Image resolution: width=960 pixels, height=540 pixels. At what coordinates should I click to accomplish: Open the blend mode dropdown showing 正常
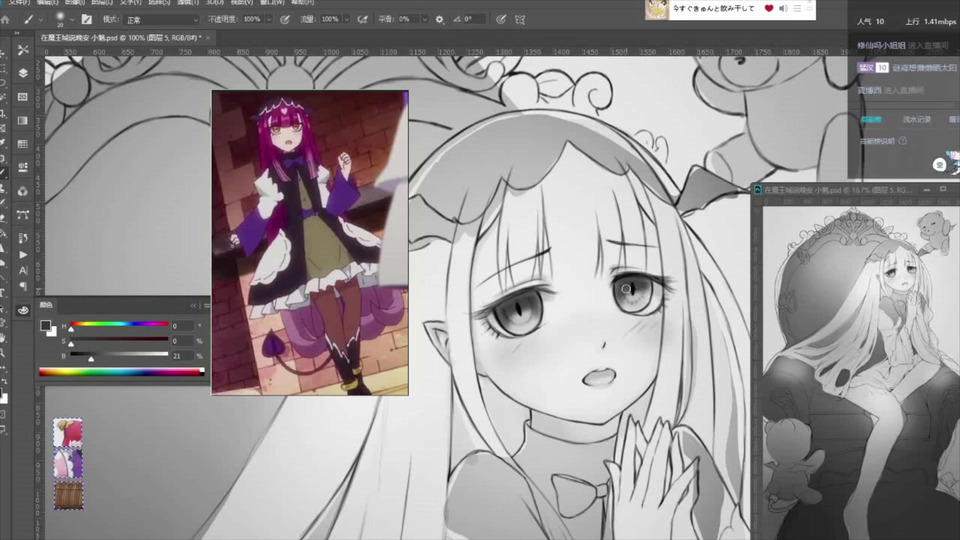(x=162, y=20)
